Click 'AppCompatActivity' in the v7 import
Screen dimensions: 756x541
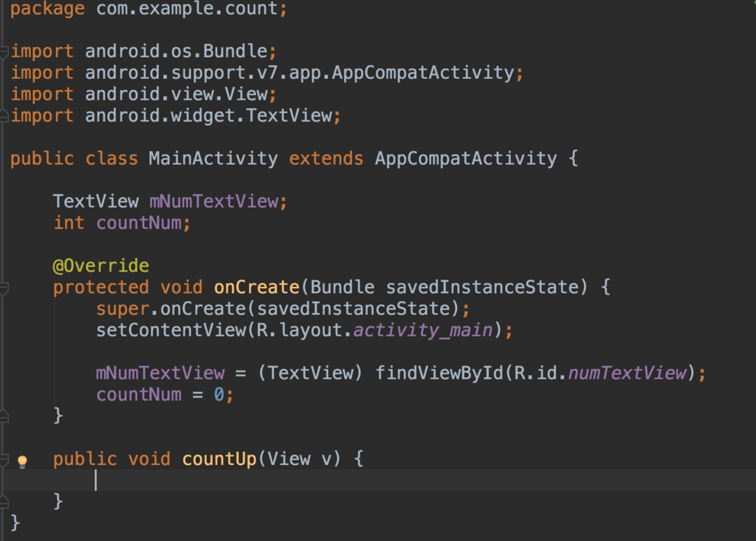423,73
